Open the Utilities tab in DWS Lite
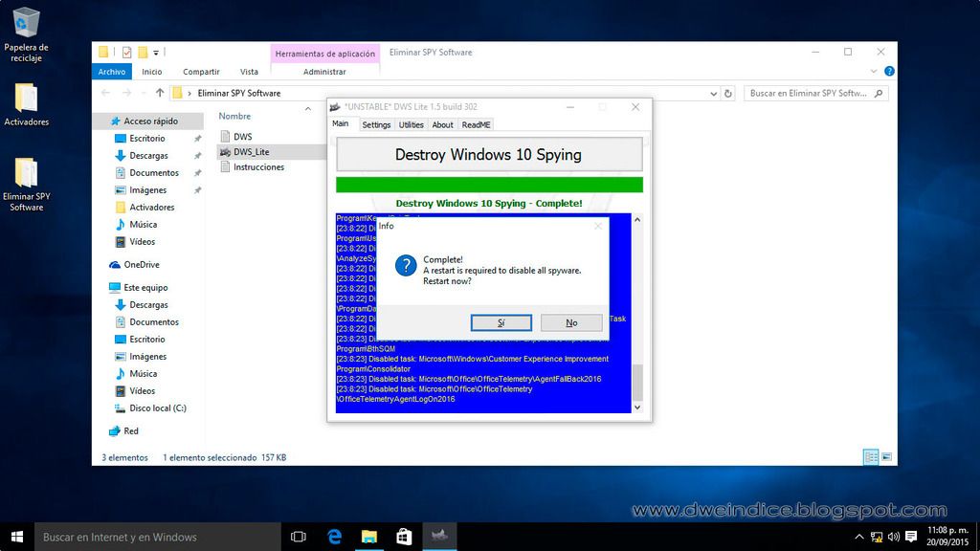The width and height of the screenshot is (980, 551). pyautogui.click(x=411, y=125)
